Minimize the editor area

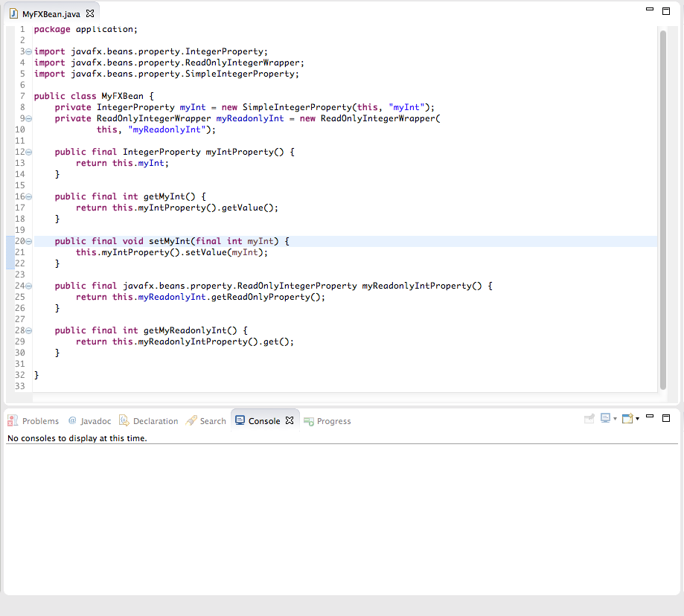[x=650, y=10]
